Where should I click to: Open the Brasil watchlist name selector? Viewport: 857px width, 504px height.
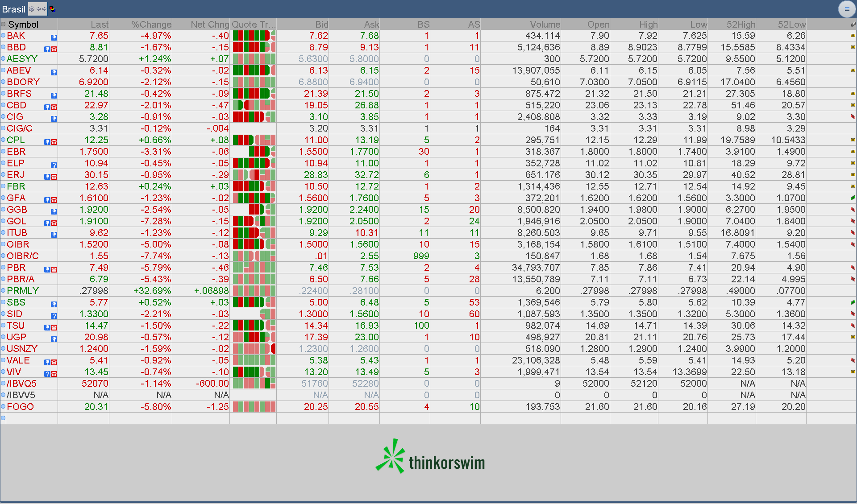(13, 9)
